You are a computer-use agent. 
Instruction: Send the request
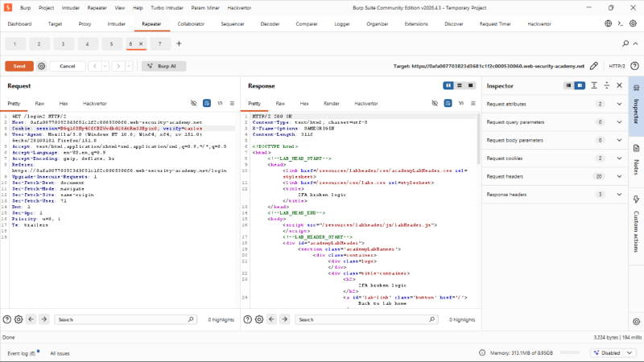pos(19,66)
